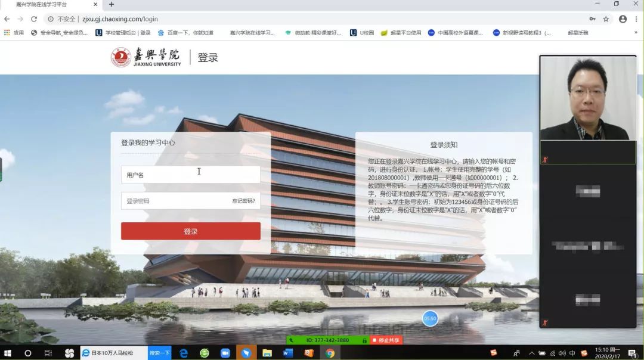Bookmark this page with the star icon
The image size is (644, 360).
click(x=606, y=19)
